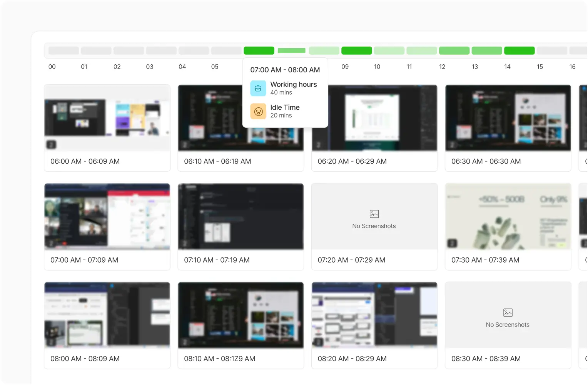
Task: Click the 08:30 AM No Screenshots placeholder text
Action: [508, 325]
